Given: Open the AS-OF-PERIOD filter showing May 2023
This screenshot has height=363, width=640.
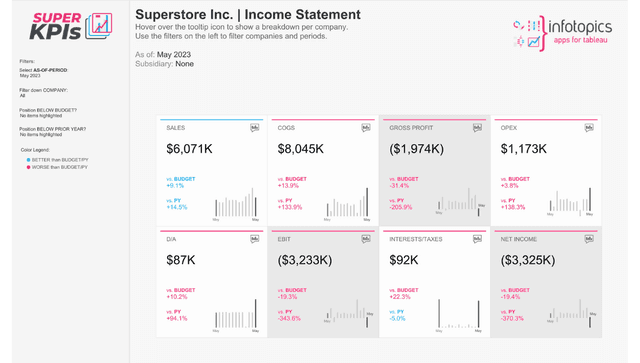Looking at the screenshot, I should pos(43,73).
